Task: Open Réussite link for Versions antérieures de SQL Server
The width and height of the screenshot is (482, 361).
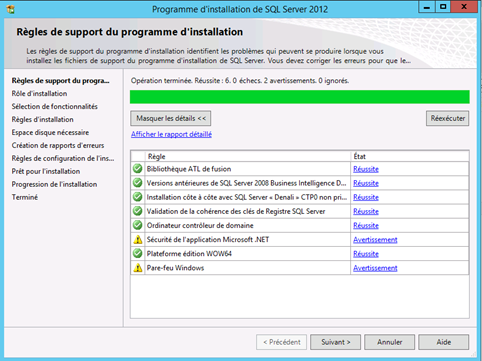Action: [366, 183]
